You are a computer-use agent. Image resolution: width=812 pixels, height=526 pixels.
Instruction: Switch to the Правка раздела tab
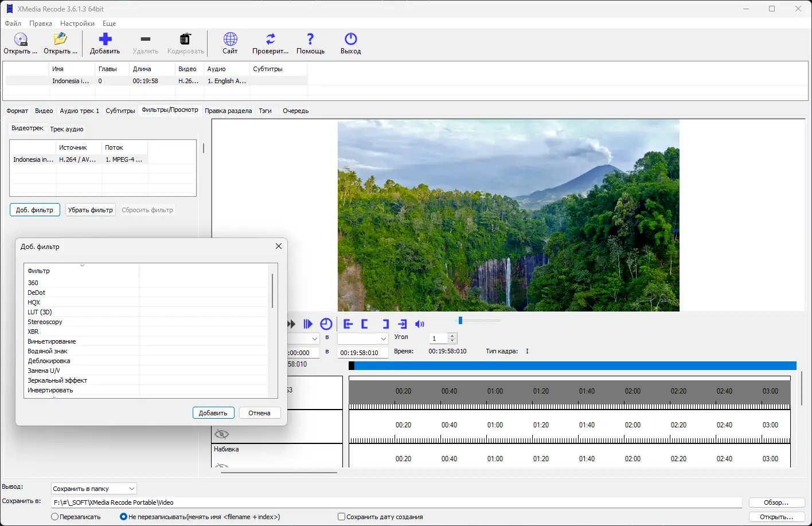tap(228, 111)
